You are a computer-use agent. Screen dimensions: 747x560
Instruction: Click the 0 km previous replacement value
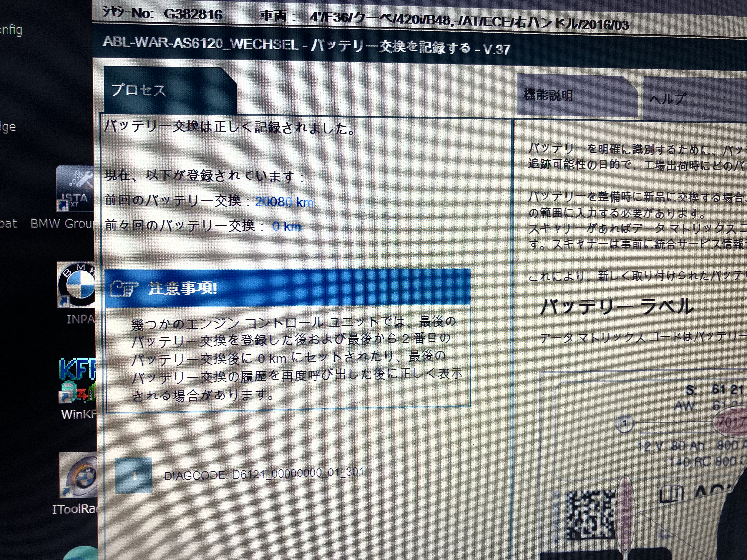(x=287, y=226)
